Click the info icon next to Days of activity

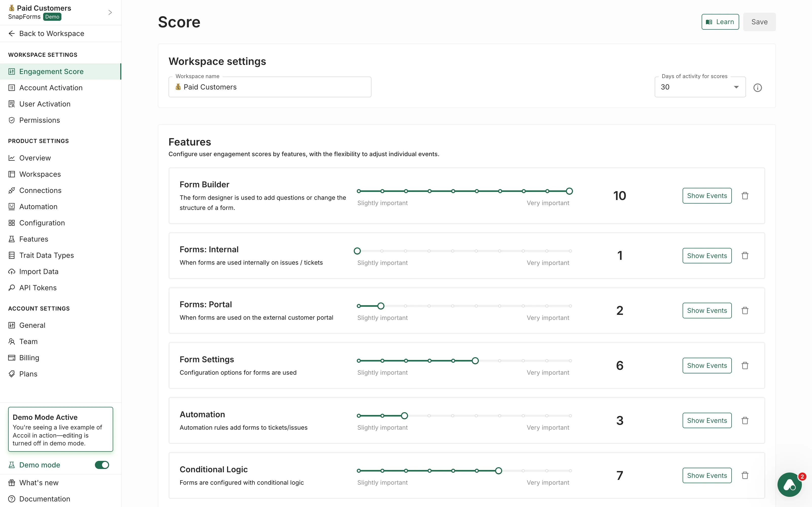[x=758, y=87]
